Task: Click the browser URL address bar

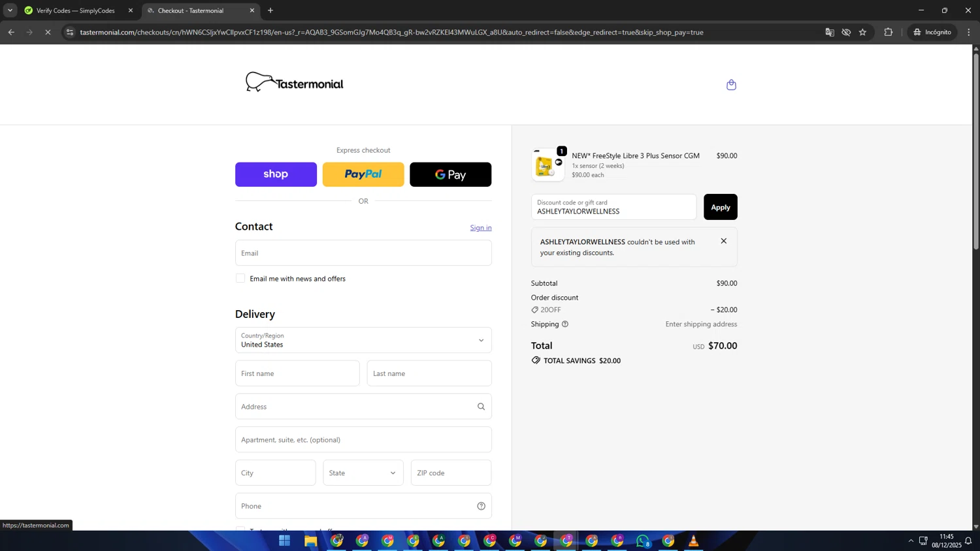Action: (x=392, y=32)
